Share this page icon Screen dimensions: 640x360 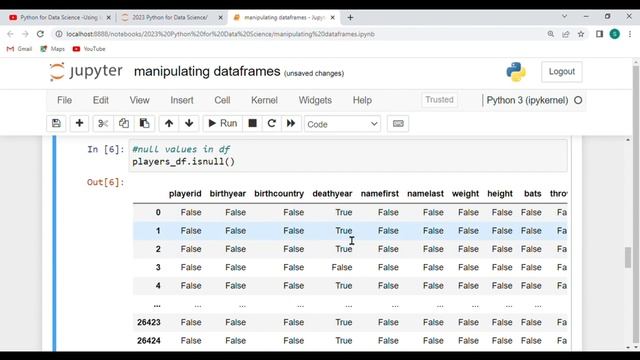(566, 34)
